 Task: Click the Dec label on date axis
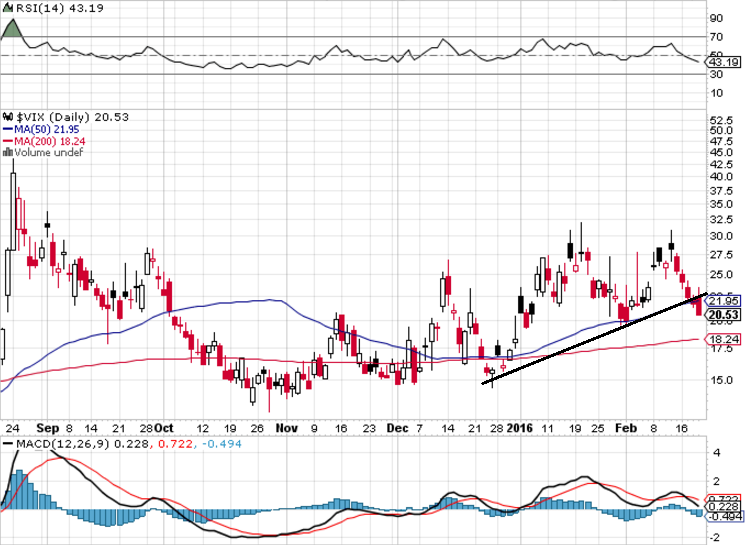397,428
